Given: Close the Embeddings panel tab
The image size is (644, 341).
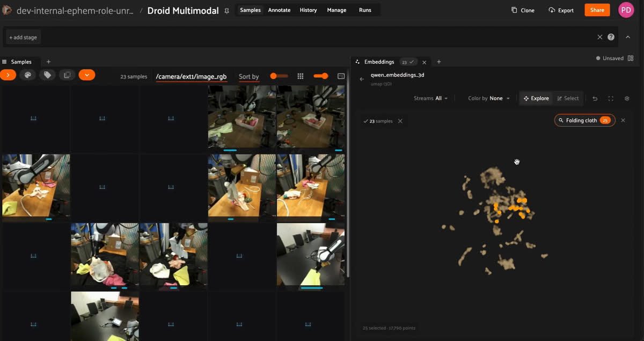Looking at the screenshot, I should 424,62.
